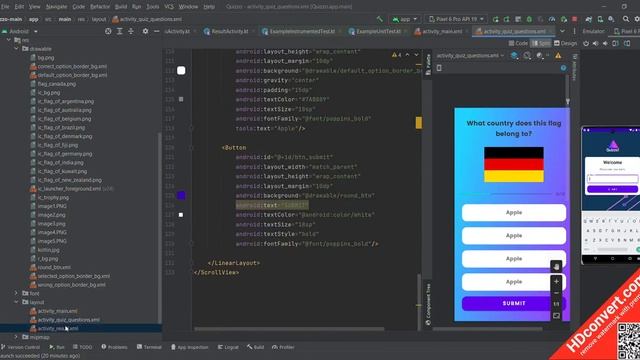Click the Profile app gauge icon
This screenshot has width=640, height=360.
pos(552,19)
